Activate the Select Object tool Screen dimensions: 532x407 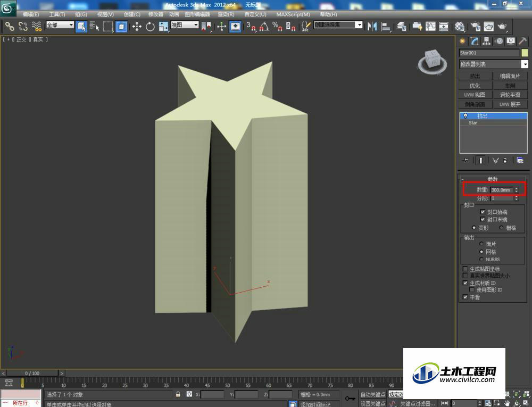(81, 27)
